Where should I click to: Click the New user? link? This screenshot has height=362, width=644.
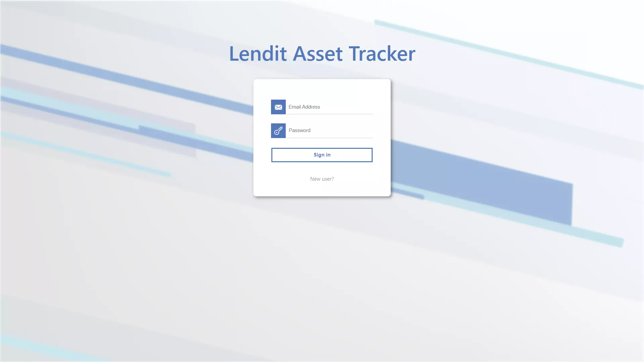tap(322, 179)
